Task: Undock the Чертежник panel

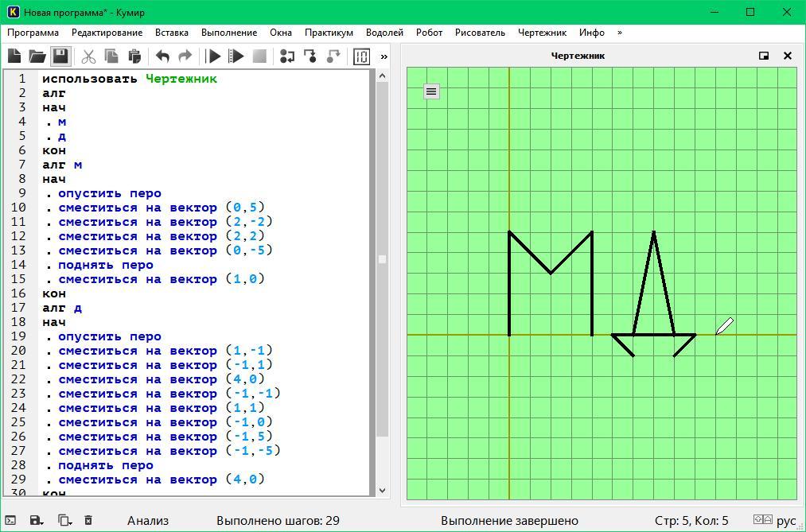Action: [764, 56]
